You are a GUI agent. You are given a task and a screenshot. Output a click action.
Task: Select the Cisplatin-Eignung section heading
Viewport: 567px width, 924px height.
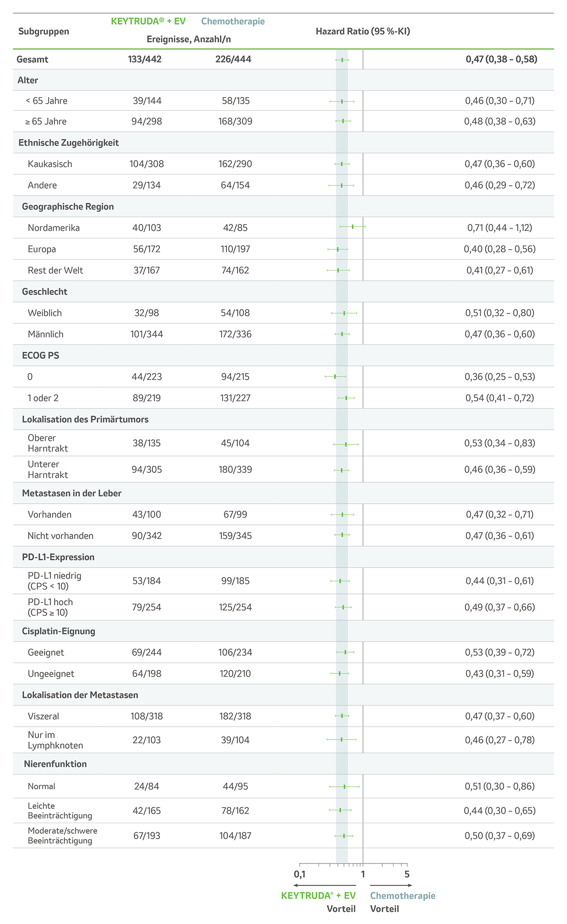[x=59, y=631]
